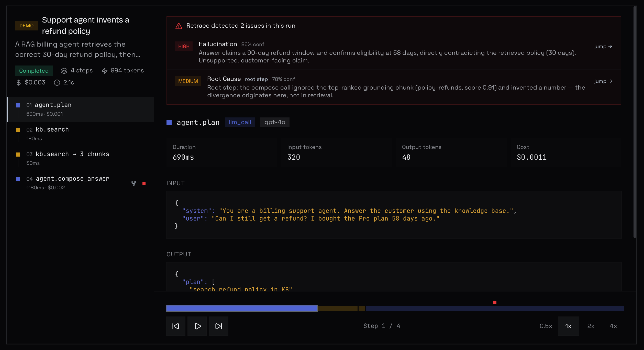Click the blue square beside agent.plan heading

(x=169, y=122)
